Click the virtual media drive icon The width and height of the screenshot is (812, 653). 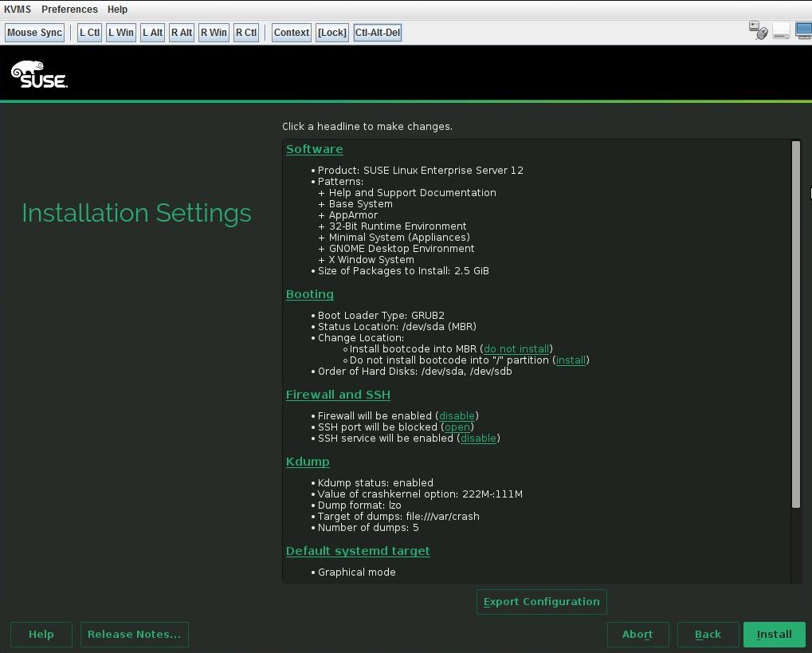pos(782,30)
